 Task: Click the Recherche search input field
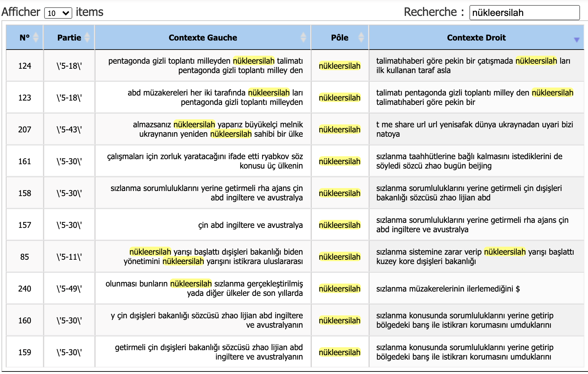pyautogui.click(x=524, y=13)
